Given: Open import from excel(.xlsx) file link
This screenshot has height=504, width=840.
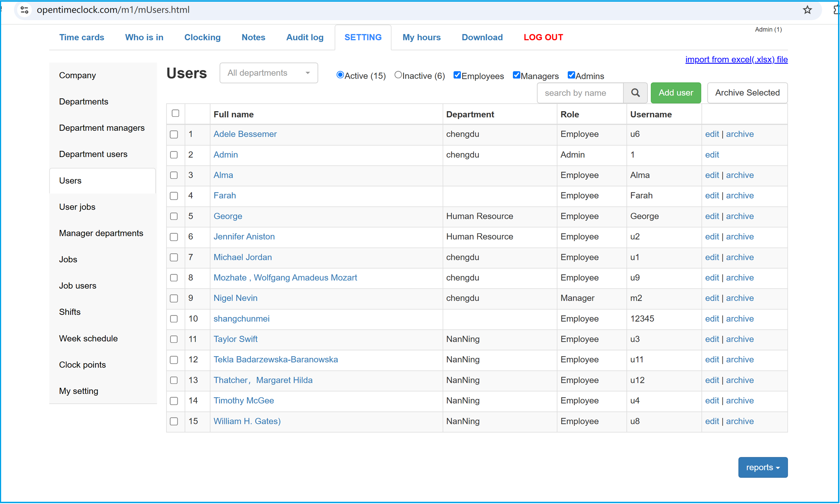Looking at the screenshot, I should [736, 59].
